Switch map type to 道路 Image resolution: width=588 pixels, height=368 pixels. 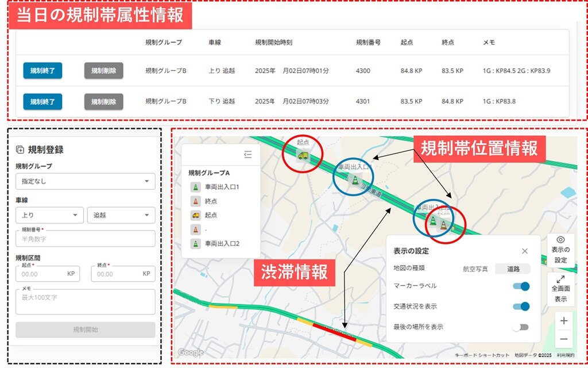coord(513,269)
